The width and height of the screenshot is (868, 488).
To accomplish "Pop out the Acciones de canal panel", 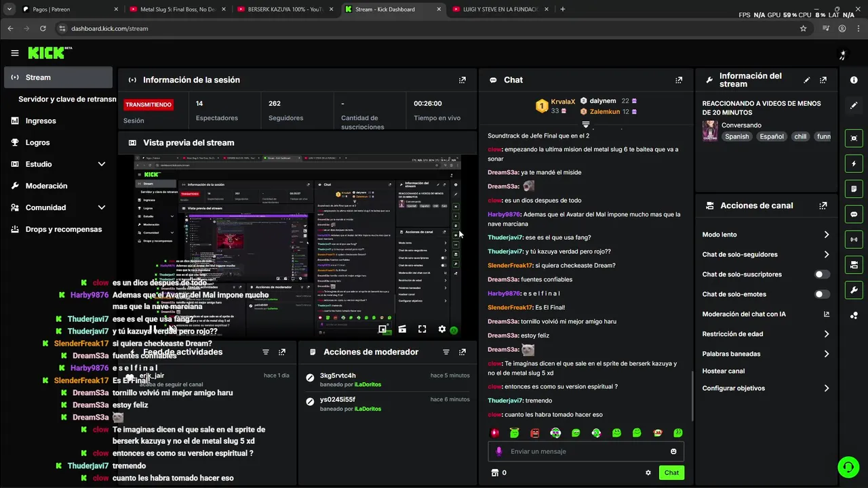I will (x=823, y=205).
